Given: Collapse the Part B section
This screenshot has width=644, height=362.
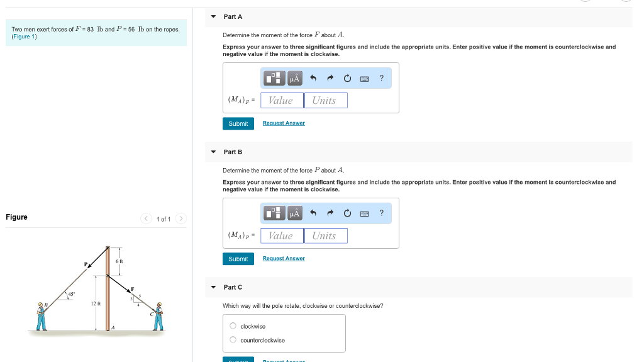Looking at the screenshot, I should (x=213, y=152).
